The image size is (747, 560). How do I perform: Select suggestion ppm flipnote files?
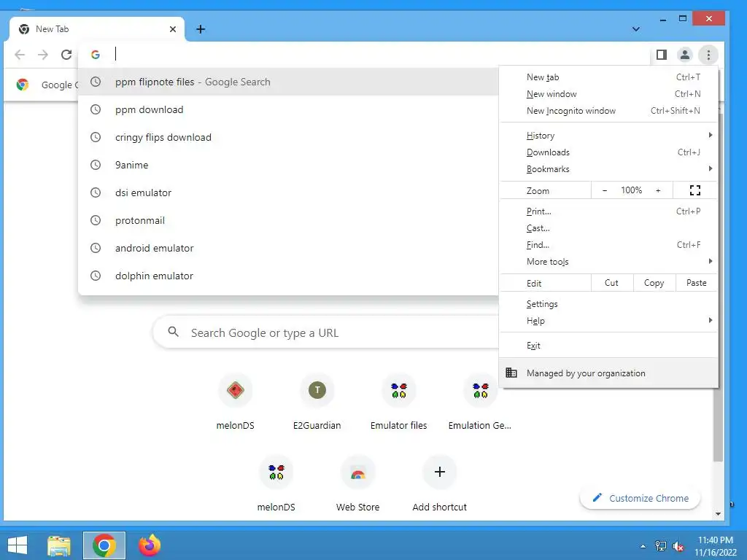pyautogui.click(x=288, y=82)
